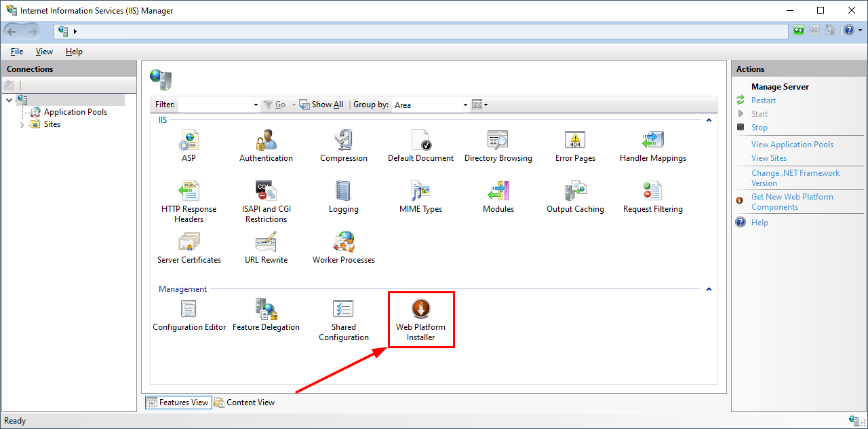
Task: Click the Go filter button
Action: (275, 105)
